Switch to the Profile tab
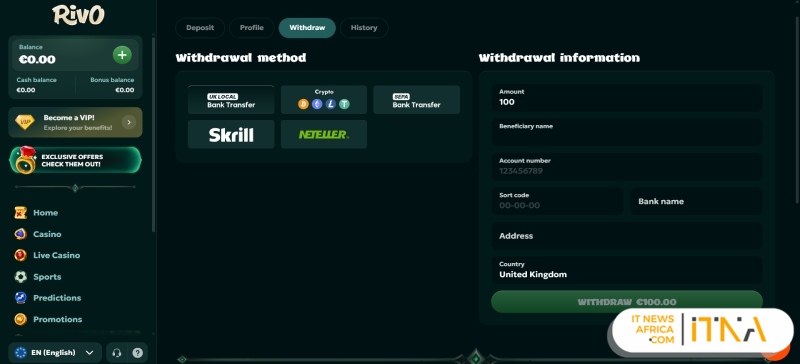 click(x=252, y=28)
